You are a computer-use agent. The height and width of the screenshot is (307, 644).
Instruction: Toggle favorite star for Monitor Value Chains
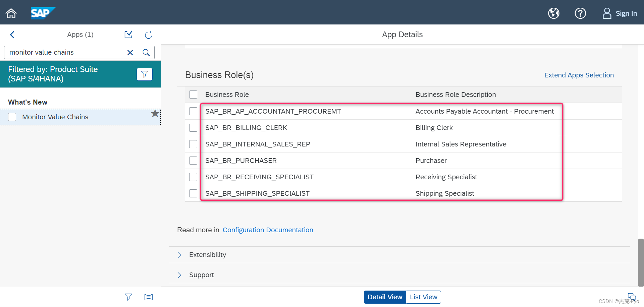[x=155, y=114]
